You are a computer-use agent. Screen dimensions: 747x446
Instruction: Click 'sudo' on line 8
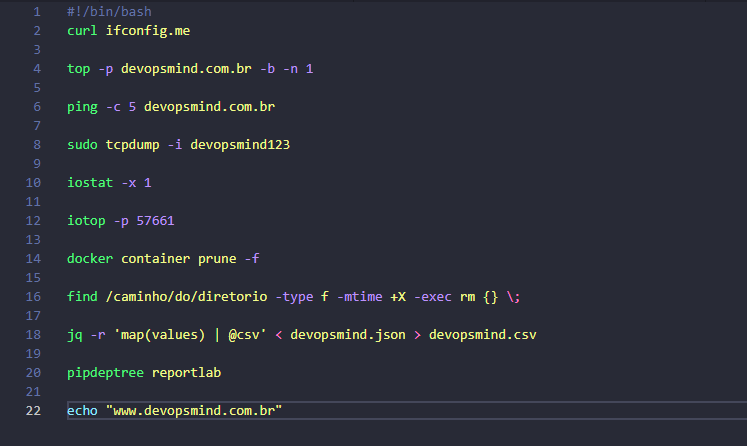82,145
